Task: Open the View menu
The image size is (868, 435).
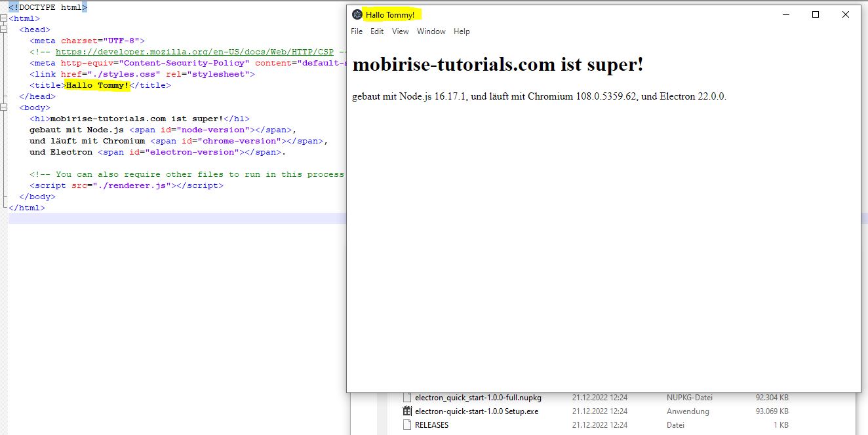Action: (400, 31)
